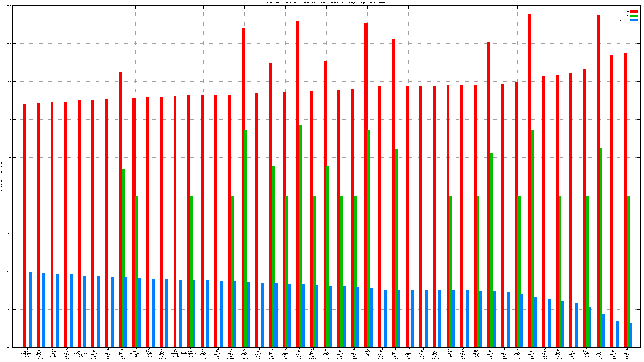Image resolution: width=644 pixels, height=362 pixels.
Task: Click the 1000 y-axis tick label
Action: coord(9,81)
